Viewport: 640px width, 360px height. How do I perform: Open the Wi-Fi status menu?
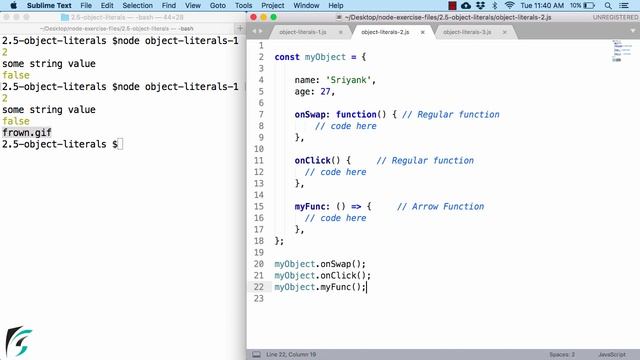click(x=509, y=5)
